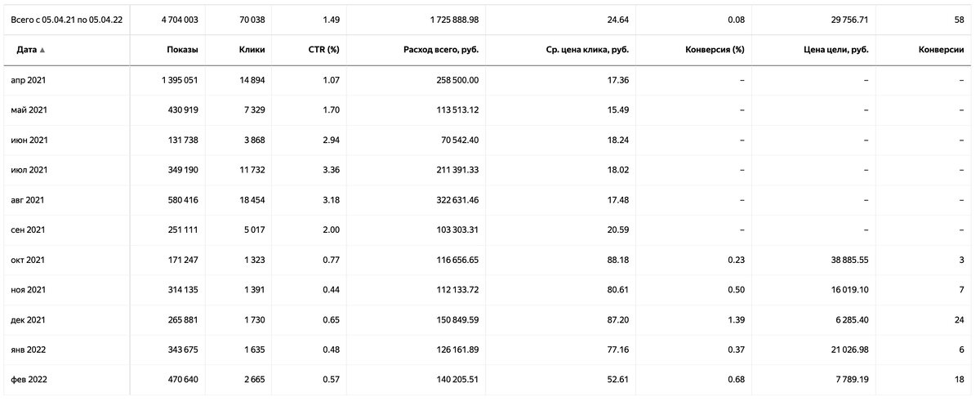Select the апр 2021 row
Viewport: 980px width, 401px height.
[x=490, y=80]
